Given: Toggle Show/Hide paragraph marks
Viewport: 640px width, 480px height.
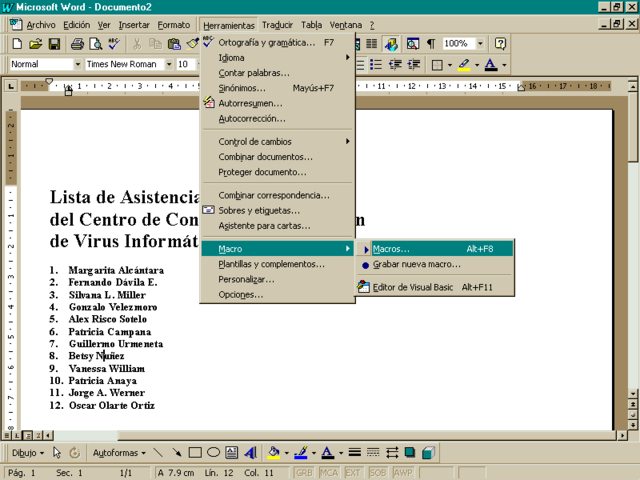Looking at the screenshot, I should click(x=431, y=44).
